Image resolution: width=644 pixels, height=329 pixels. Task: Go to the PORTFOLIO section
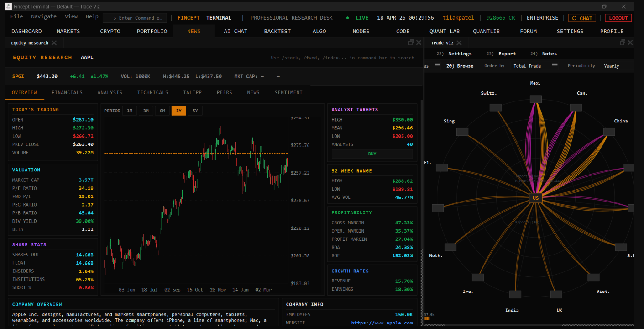(x=152, y=31)
